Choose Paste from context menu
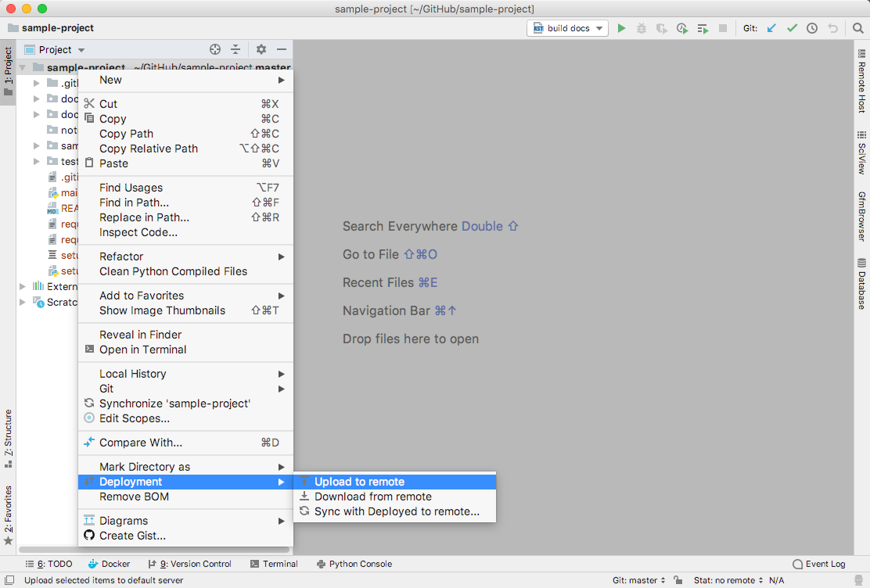The height and width of the screenshot is (588, 870). coord(186,163)
